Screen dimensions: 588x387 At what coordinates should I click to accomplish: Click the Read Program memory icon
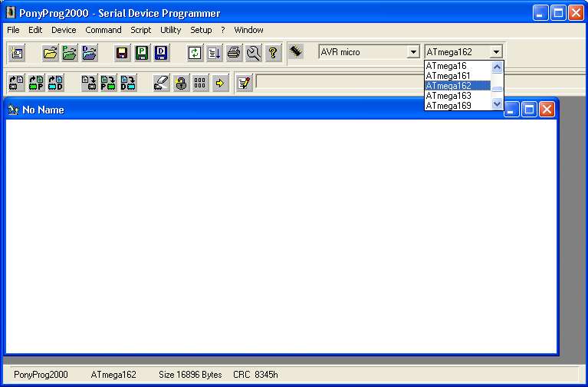coord(36,83)
